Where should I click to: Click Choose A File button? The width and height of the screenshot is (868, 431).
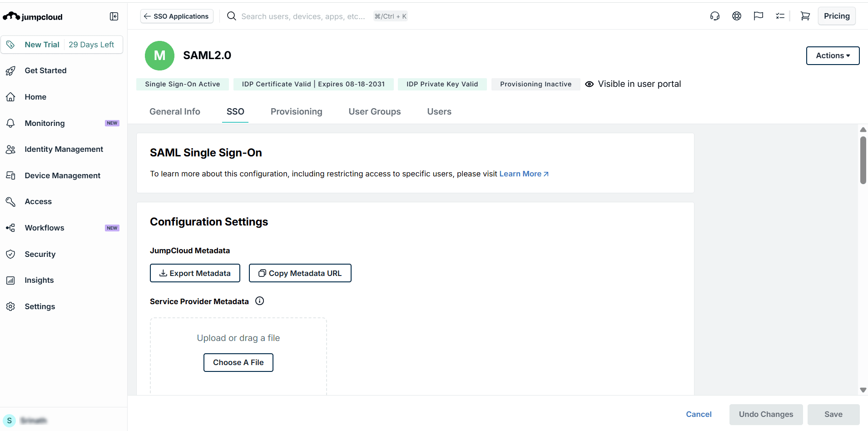click(x=238, y=362)
